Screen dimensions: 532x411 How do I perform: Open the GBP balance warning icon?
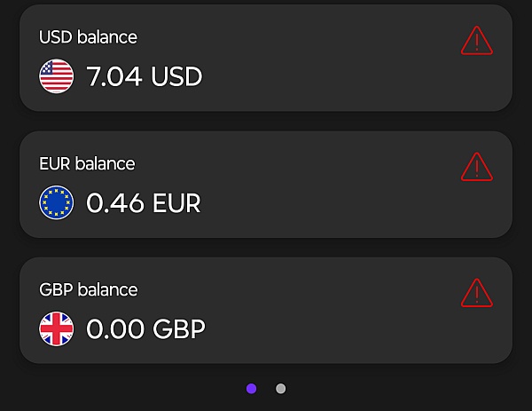tap(476, 293)
